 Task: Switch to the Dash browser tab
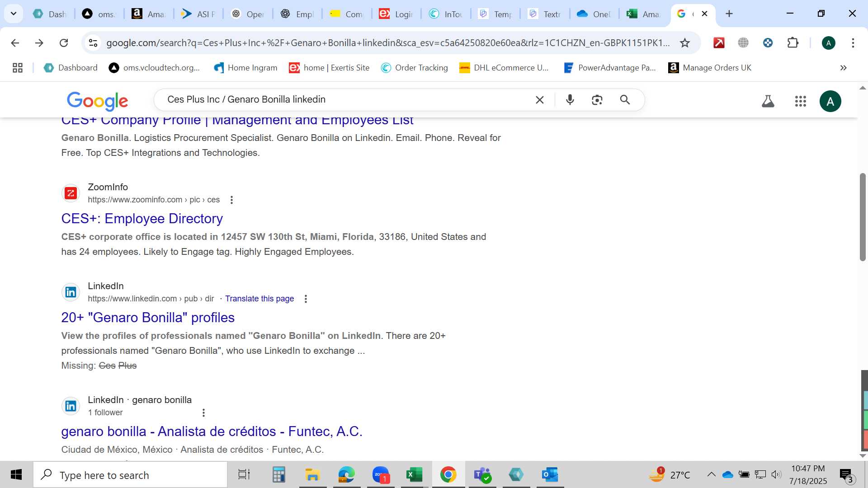[50, 14]
